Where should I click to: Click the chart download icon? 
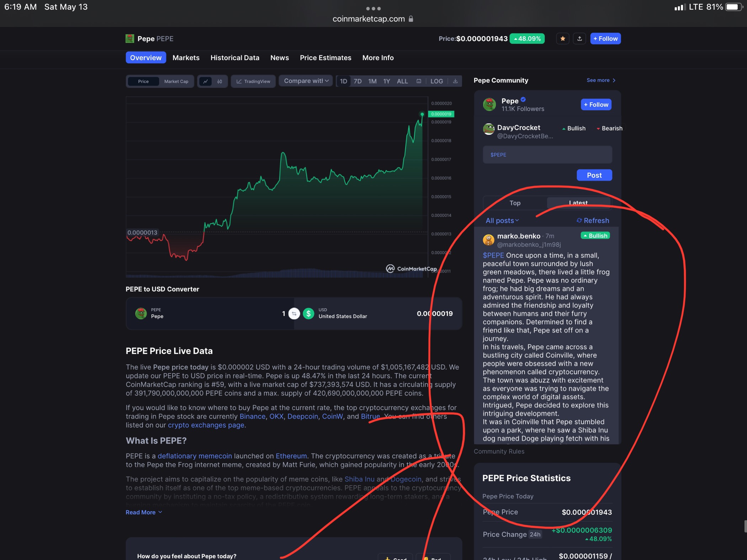(455, 81)
